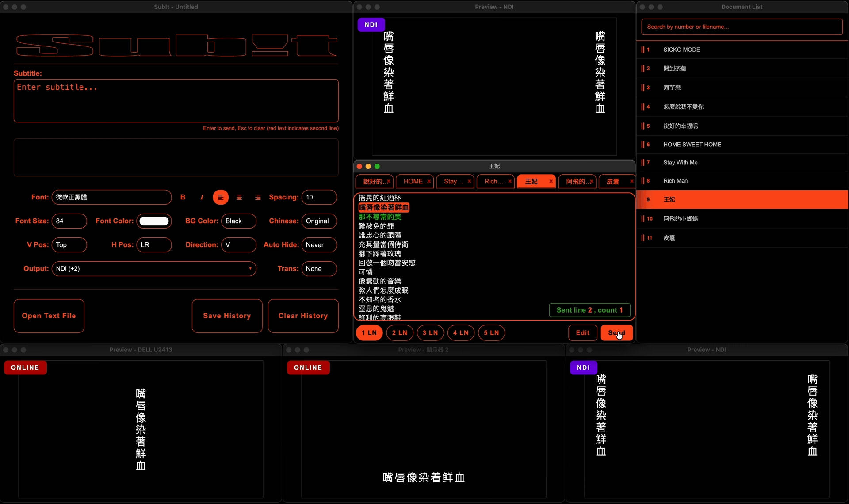
Task: Open the Output dropdown showing NDI (+2)
Action: point(154,269)
